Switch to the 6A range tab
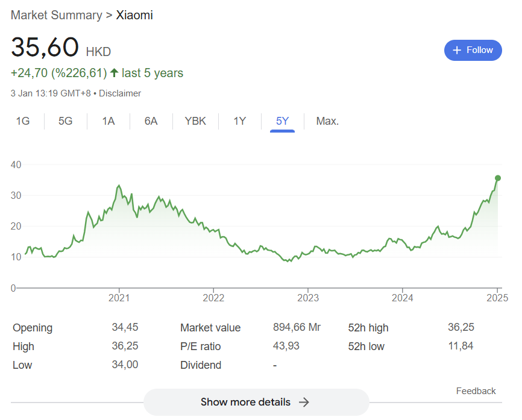The width and height of the screenshot is (522, 420). click(151, 121)
